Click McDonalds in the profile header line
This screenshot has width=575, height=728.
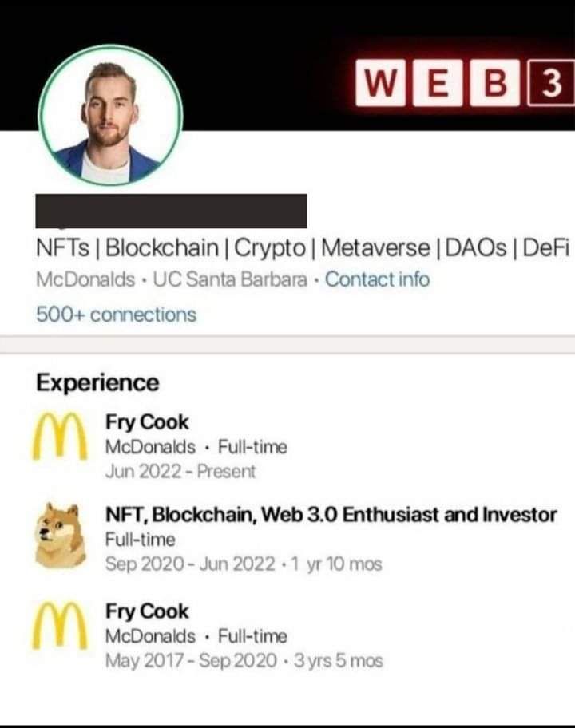click(x=85, y=279)
